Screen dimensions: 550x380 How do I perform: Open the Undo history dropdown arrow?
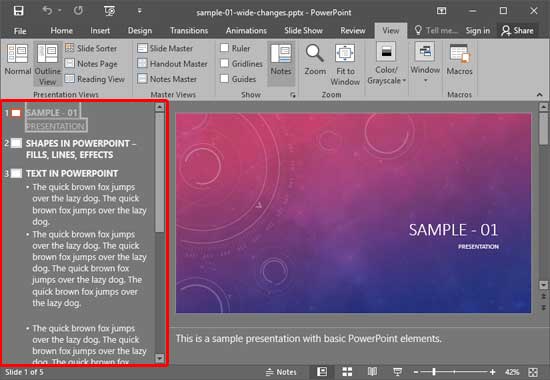(60, 11)
